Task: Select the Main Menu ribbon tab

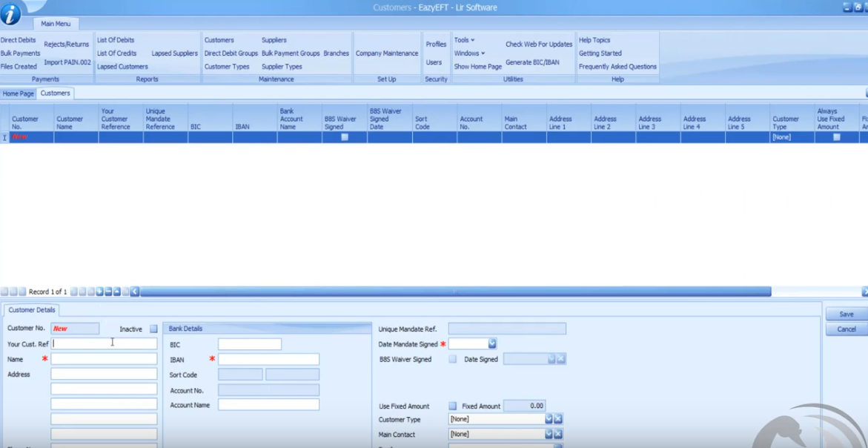Action: [56, 24]
